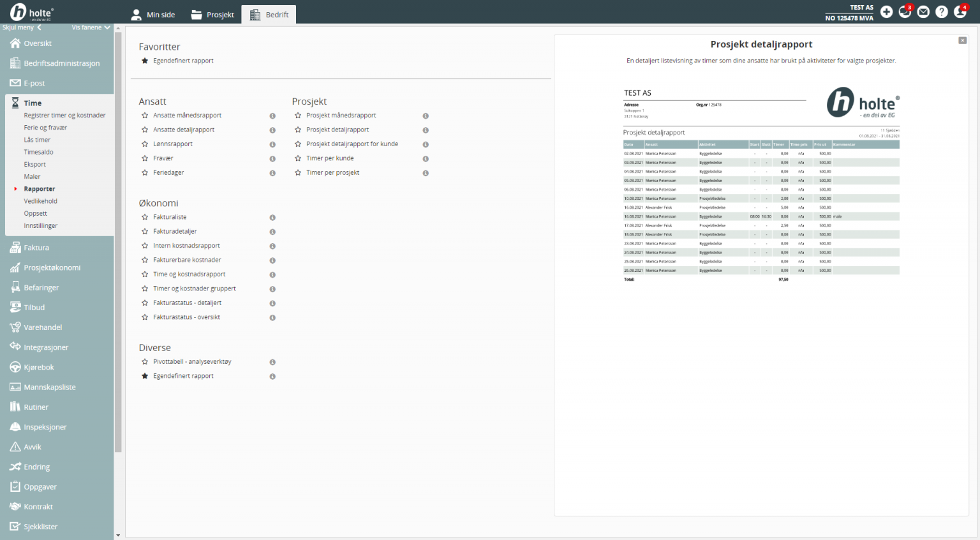Viewport: 980px width, 540px height.
Task: Open the Prosjekt detaljrapport link
Action: click(338, 130)
